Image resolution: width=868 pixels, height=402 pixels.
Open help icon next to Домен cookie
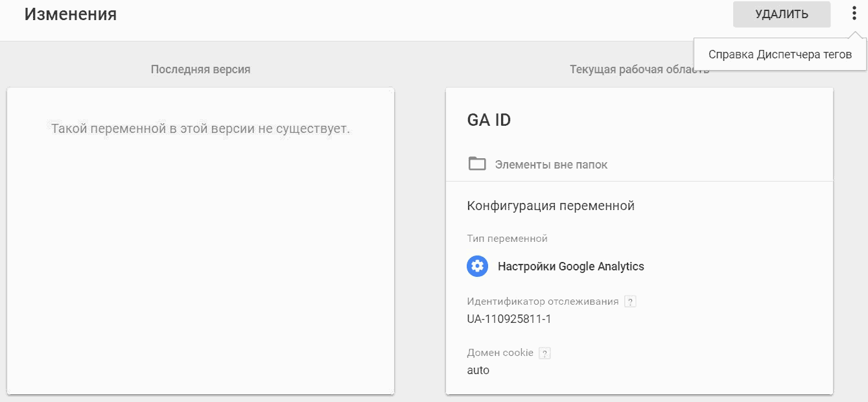(x=545, y=353)
